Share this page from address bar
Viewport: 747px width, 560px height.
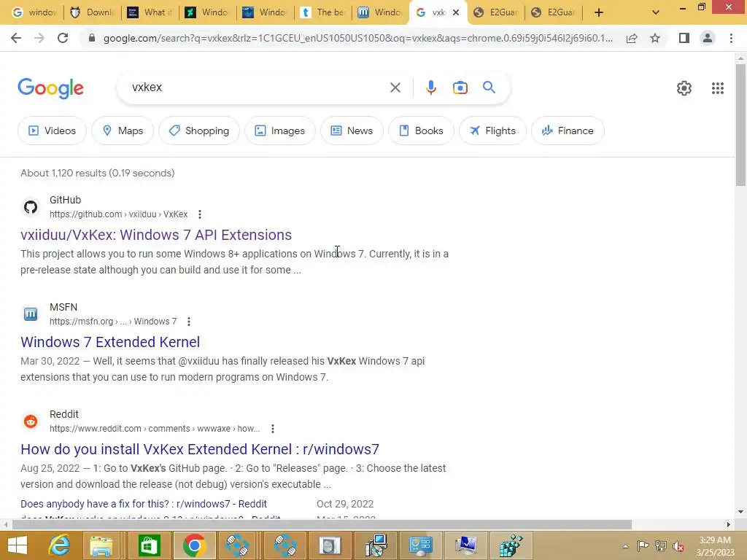coord(632,38)
